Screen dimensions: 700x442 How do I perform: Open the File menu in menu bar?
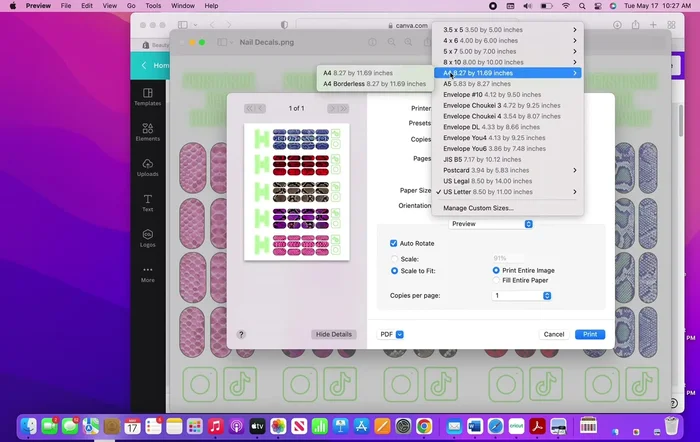tap(66, 6)
